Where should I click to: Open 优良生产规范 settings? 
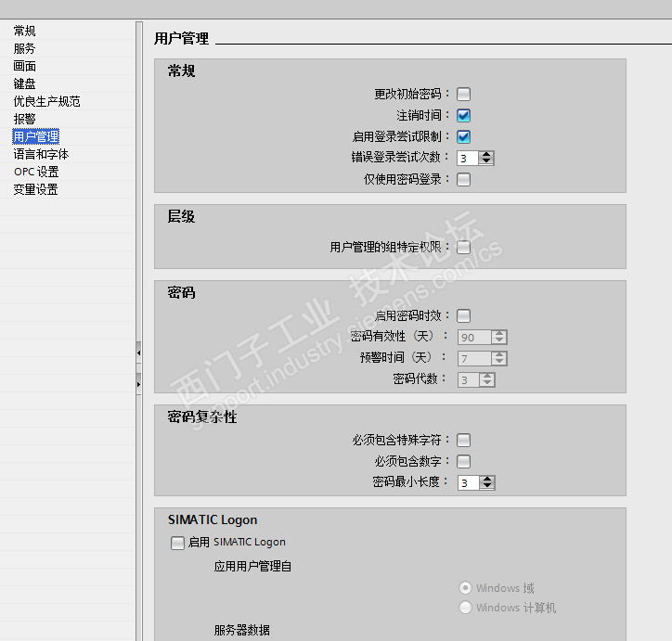[46, 101]
